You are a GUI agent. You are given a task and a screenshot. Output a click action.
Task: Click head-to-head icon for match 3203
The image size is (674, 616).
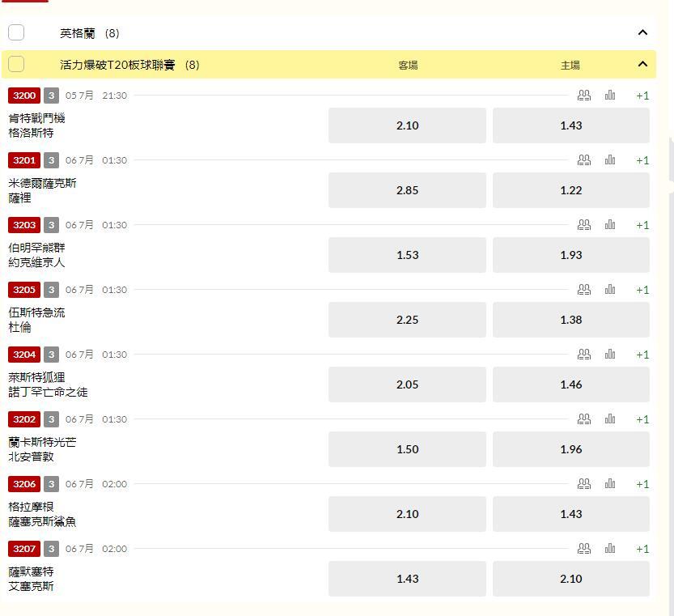583,225
